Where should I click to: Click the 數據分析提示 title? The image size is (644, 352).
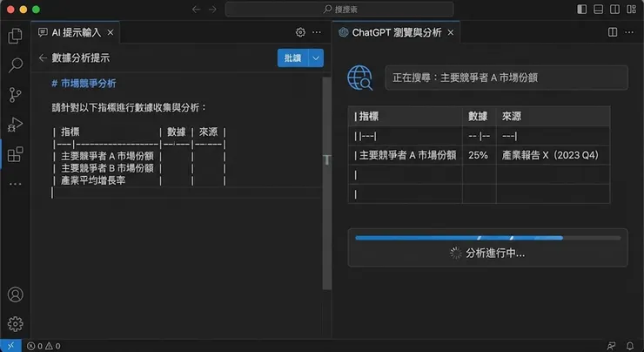click(80, 58)
